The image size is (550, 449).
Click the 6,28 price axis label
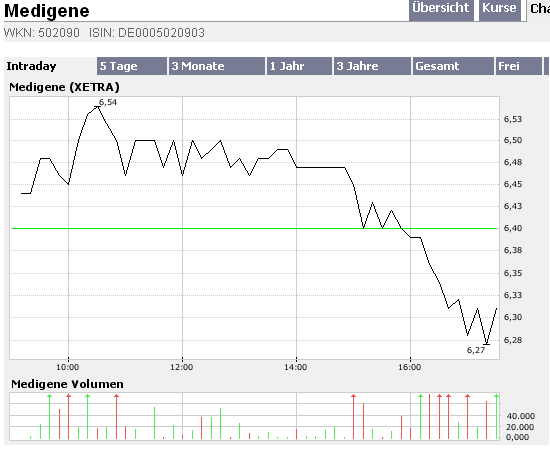click(513, 340)
